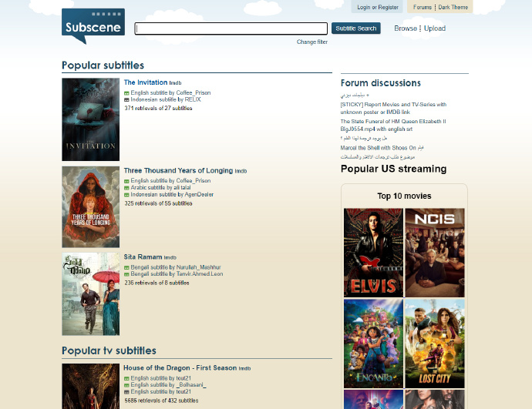This screenshot has height=409, width=532.
Task: Open Indonesian subtitle by RELIX
Action: click(x=166, y=99)
